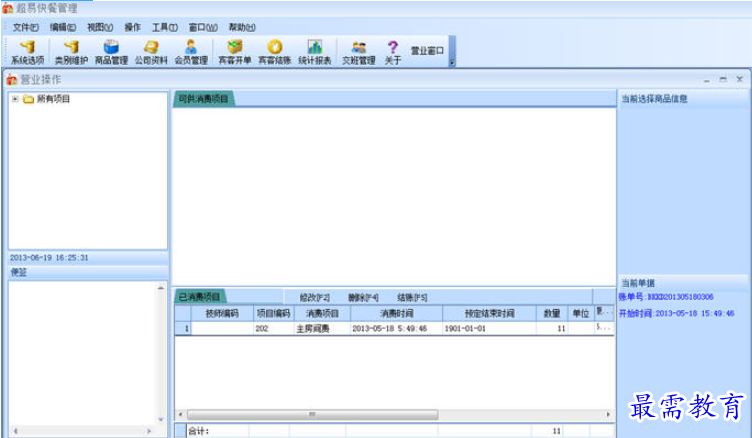Launch 会员管理 from the toolbar

click(190, 51)
